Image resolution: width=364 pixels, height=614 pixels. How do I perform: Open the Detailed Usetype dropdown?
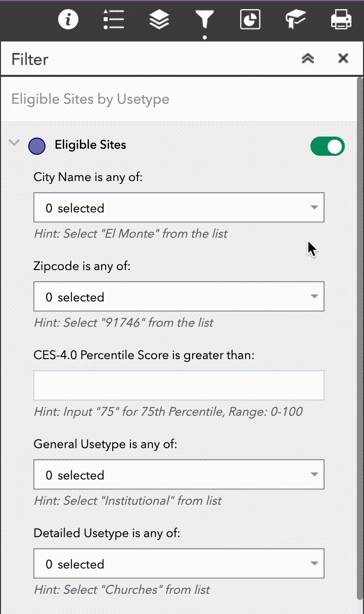178,563
